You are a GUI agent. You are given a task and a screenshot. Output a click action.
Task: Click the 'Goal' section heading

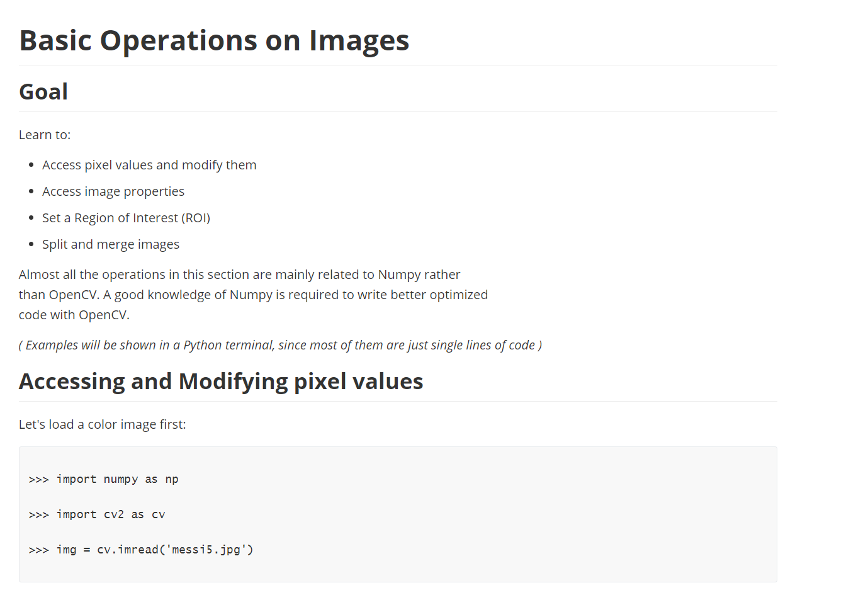tap(43, 92)
